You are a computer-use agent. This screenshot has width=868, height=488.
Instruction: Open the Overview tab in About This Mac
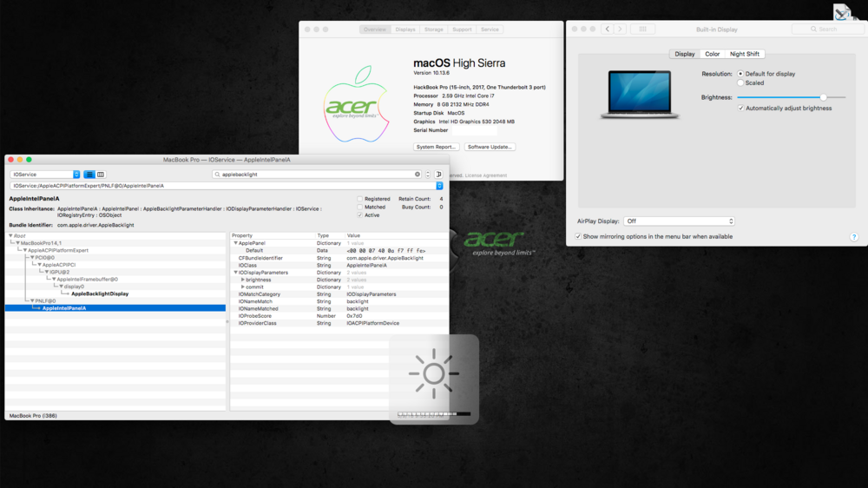(375, 30)
